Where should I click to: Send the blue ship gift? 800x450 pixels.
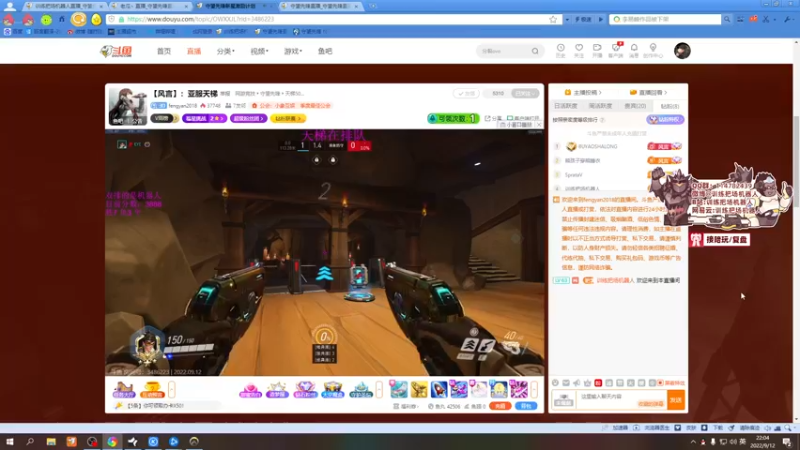361,390
